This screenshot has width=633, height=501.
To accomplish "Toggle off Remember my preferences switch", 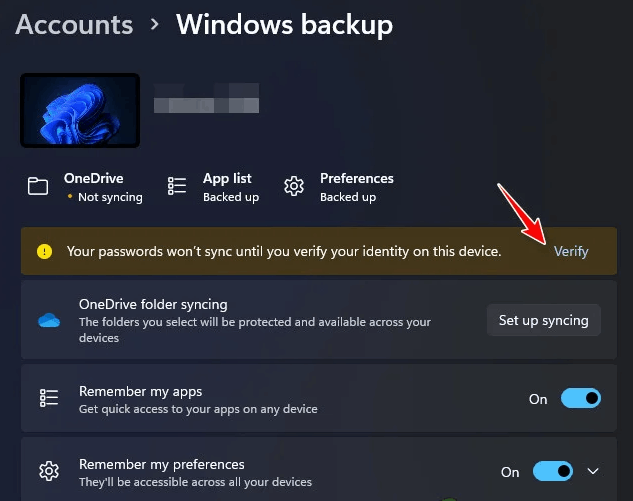I will [553, 471].
